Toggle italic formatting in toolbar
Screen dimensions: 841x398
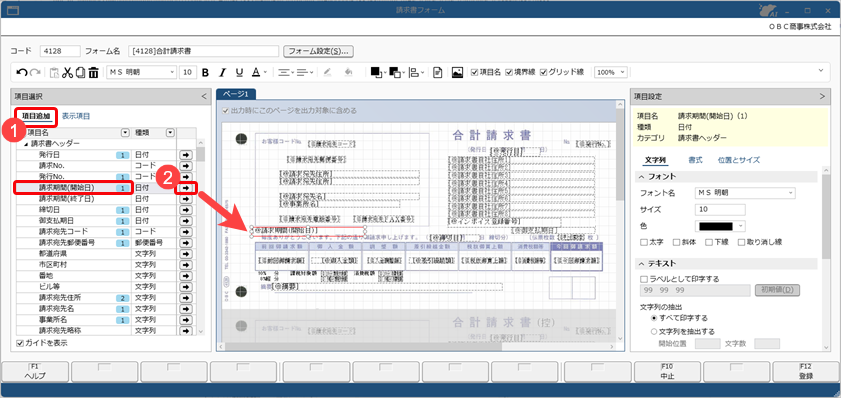222,72
